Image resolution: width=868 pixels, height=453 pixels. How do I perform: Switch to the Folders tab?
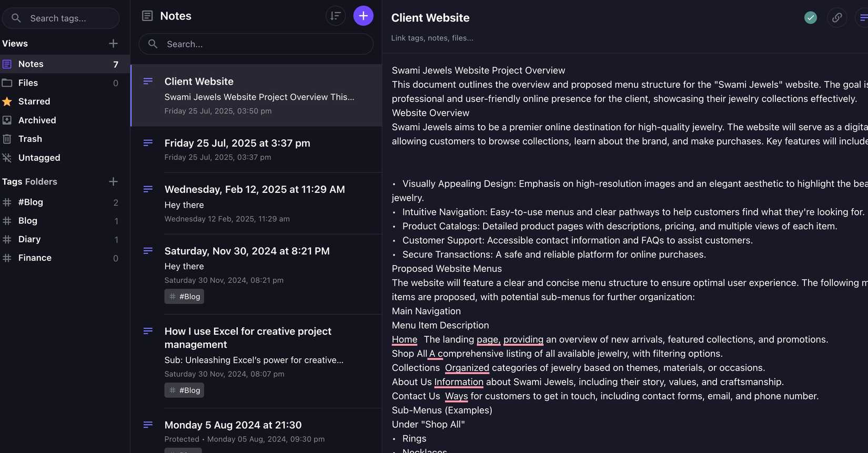(41, 182)
